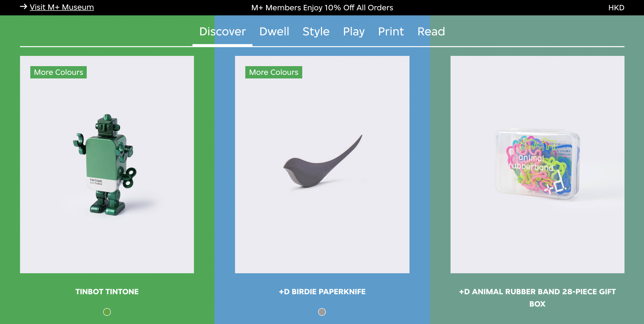The height and width of the screenshot is (324, 644).
Task: Open the Read category
Action: [x=431, y=32]
